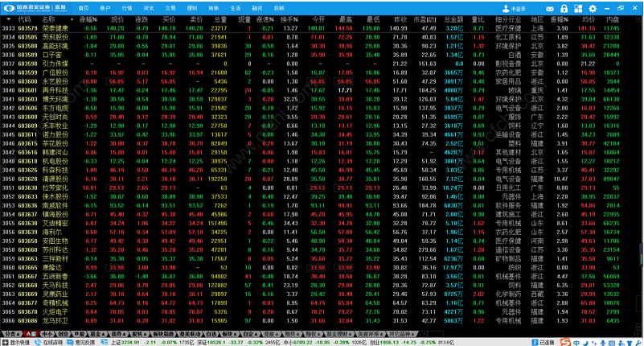Open the 交易 menu
This screenshot has width=644, height=346.
point(170,8)
